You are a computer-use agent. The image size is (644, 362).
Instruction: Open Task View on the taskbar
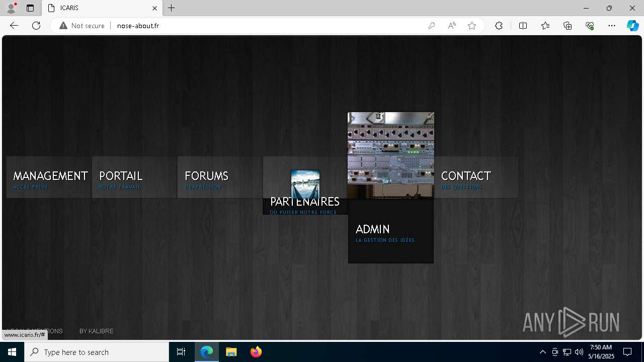(181, 352)
